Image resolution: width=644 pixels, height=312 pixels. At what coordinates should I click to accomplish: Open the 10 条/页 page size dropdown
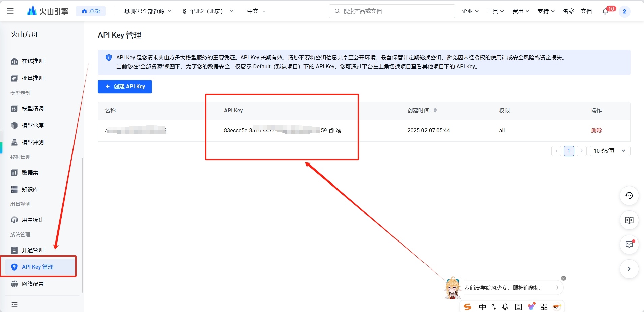pyautogui.click(x=610, y=151)
